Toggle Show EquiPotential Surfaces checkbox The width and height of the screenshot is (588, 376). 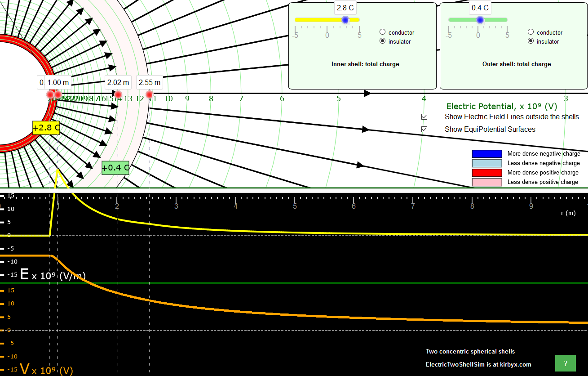click(424, 129)
